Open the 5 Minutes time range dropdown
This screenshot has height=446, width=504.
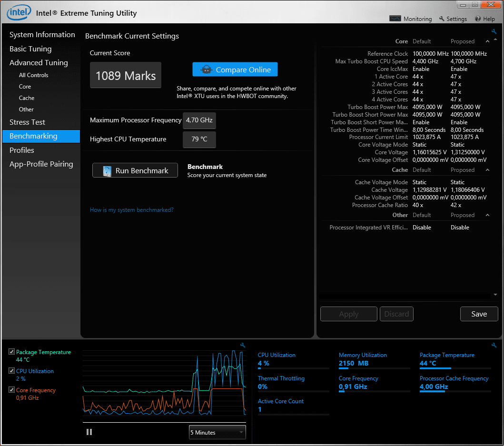[217, 432]
